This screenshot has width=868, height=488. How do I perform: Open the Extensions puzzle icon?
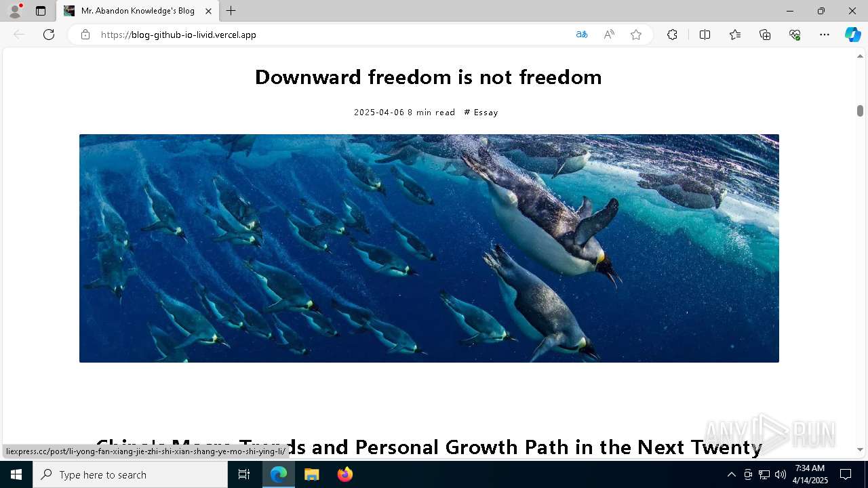pos(672,35)
